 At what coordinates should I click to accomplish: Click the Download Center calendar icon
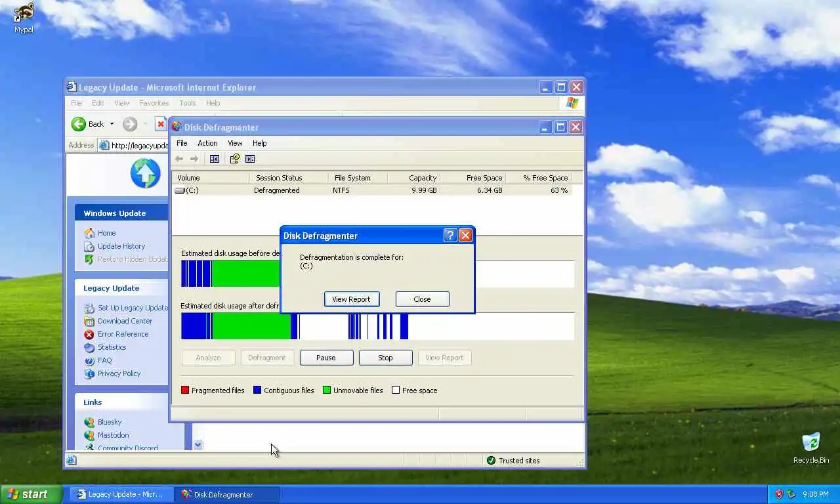[x=89, y=321]
